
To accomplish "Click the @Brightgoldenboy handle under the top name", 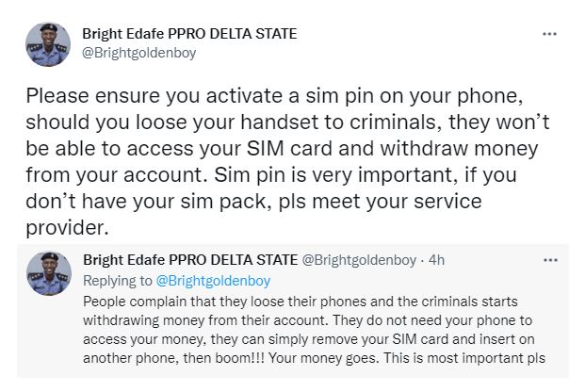I will click(x=139, y=53).
